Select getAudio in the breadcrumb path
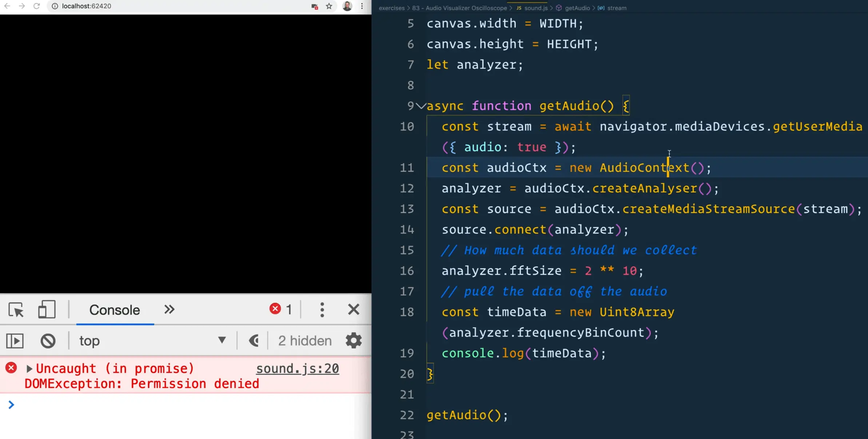The width and height of the screenshot is (868, 439). (x=577, y=8)
